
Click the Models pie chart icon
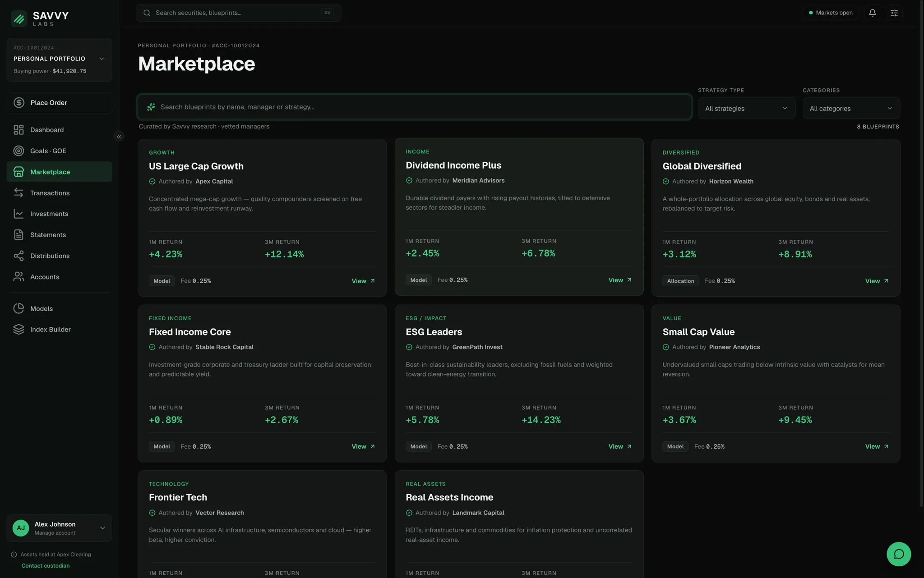(18, 308)
